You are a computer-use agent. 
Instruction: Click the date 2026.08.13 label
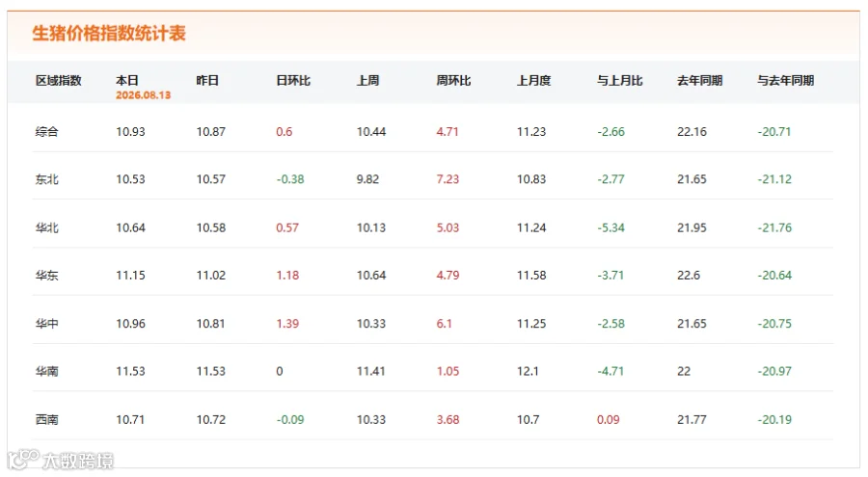tap(143, 95)
